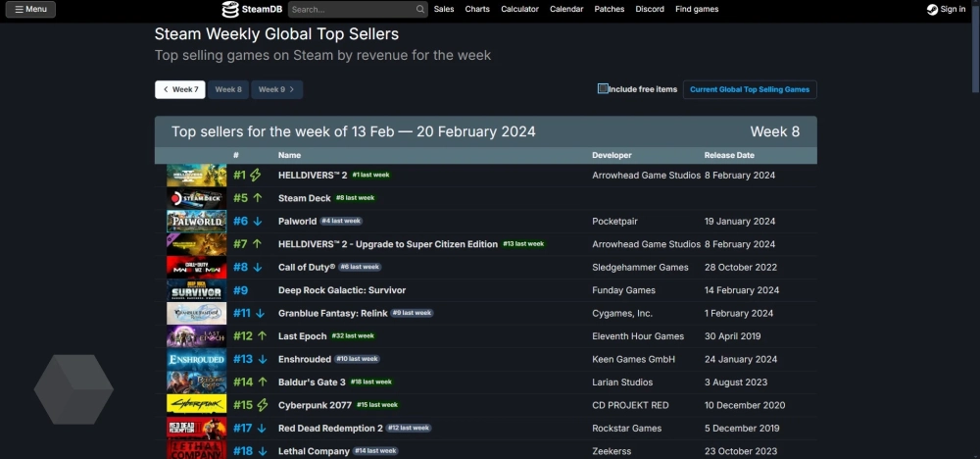Viewport: 980px width, 459px height.
Task: Click the gray cube icon at bottom left
Action: [73, 389]
